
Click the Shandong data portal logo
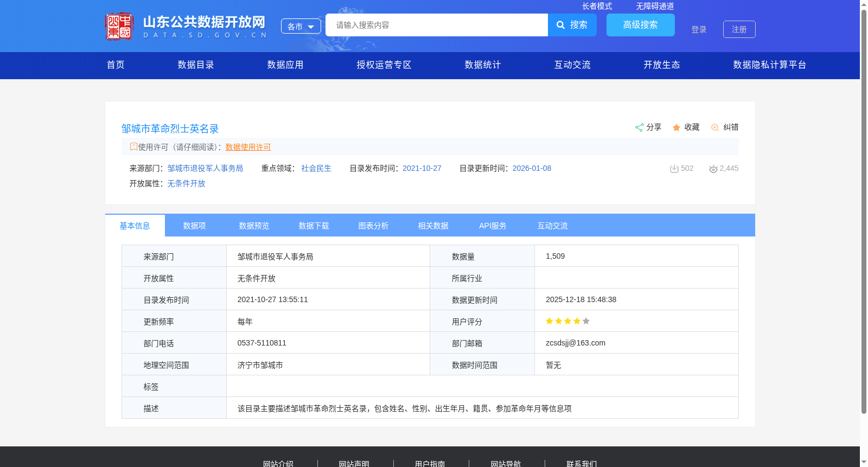(186, 26)
